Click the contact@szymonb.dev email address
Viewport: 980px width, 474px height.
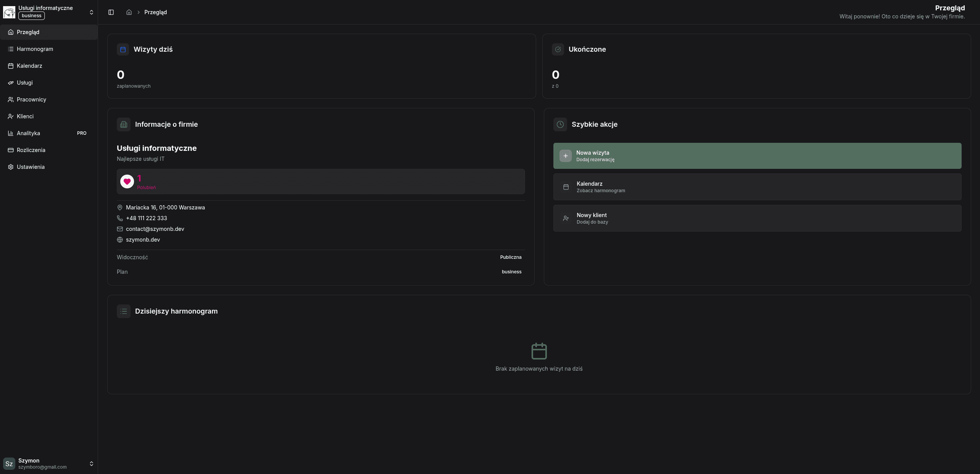(155, 229)
